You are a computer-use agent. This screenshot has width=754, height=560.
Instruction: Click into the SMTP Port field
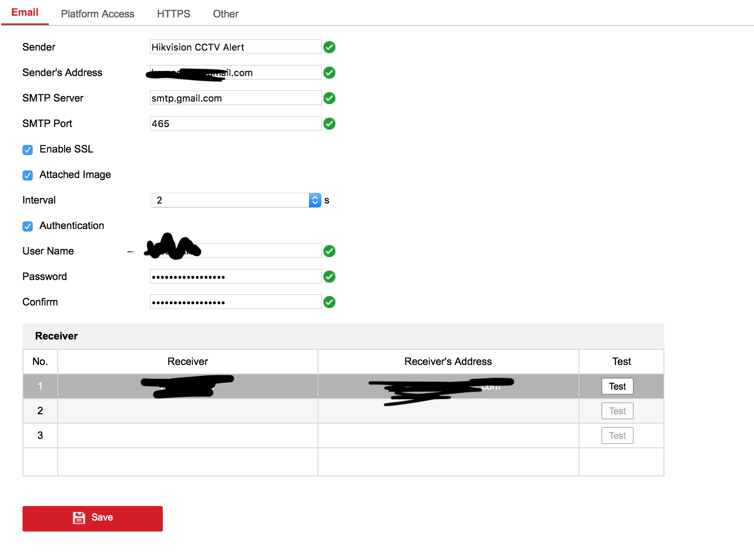click(x=235, y=124)
